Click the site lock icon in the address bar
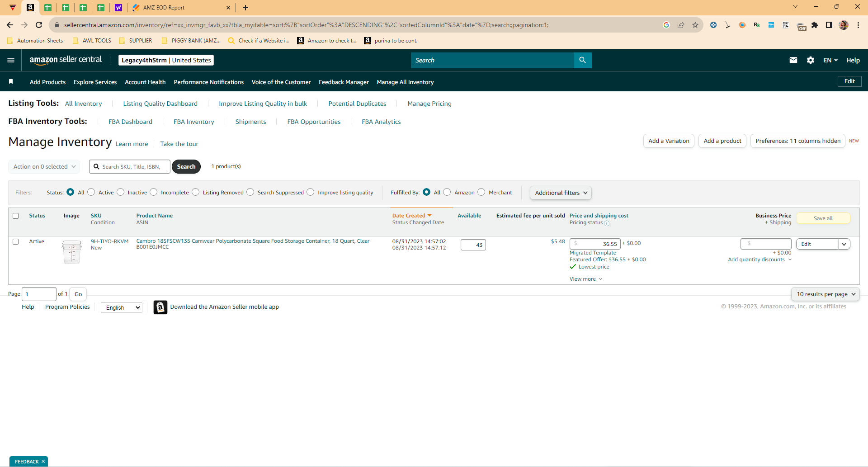Screen dimensions: 868x467 (57, 25)
